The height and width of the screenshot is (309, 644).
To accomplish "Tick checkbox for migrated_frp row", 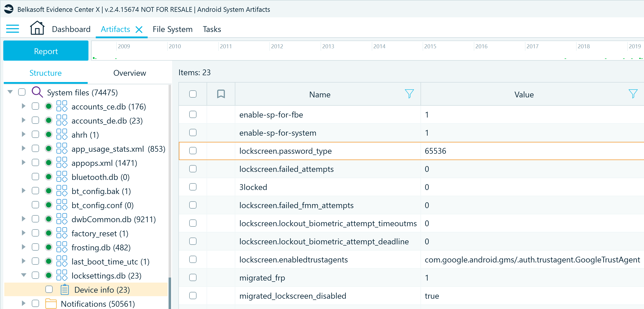I will point(193,278).
